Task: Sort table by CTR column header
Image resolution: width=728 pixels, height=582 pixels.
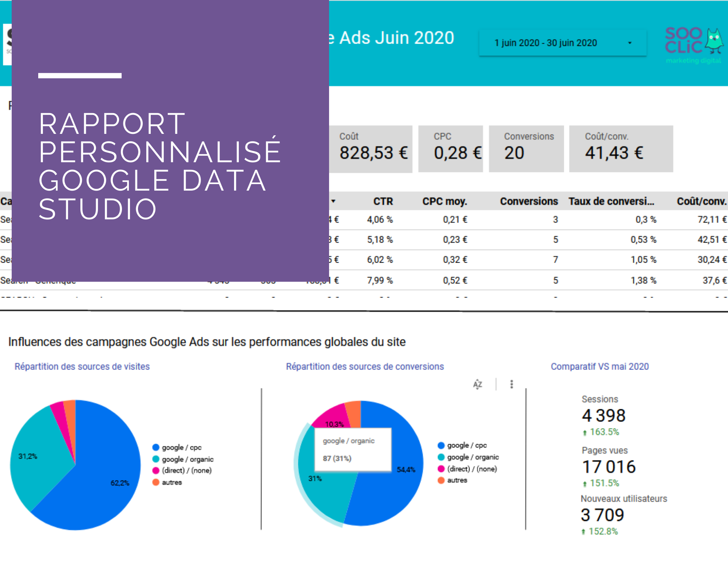Action: coord(383,201)
